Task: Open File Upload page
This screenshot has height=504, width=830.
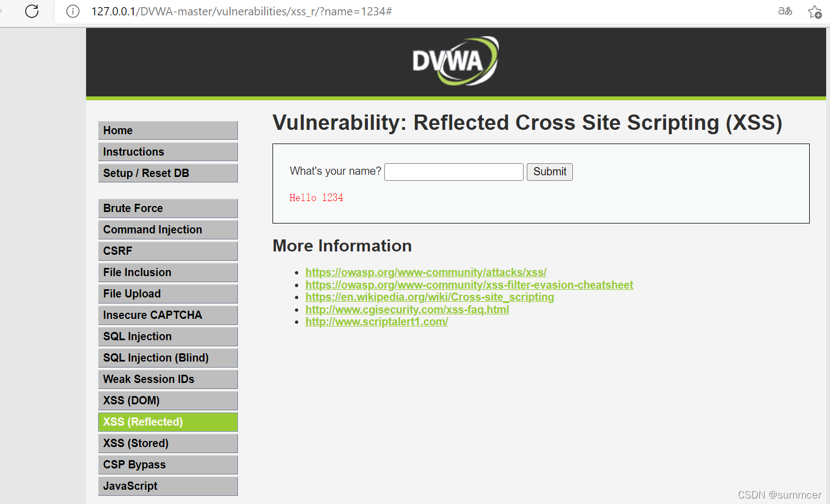Action: point(168,294)
